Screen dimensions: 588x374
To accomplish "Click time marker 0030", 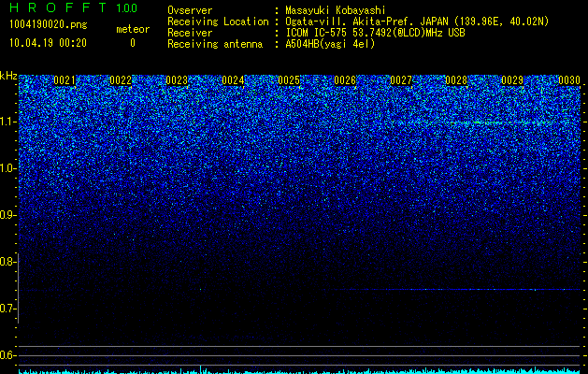I will 569,80.
